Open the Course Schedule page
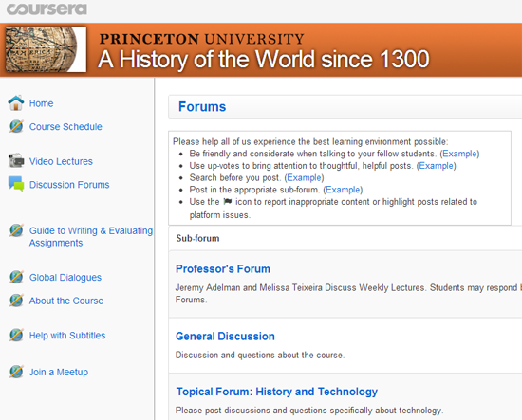This screenshot has height=420, width=522. coord(65,127)
